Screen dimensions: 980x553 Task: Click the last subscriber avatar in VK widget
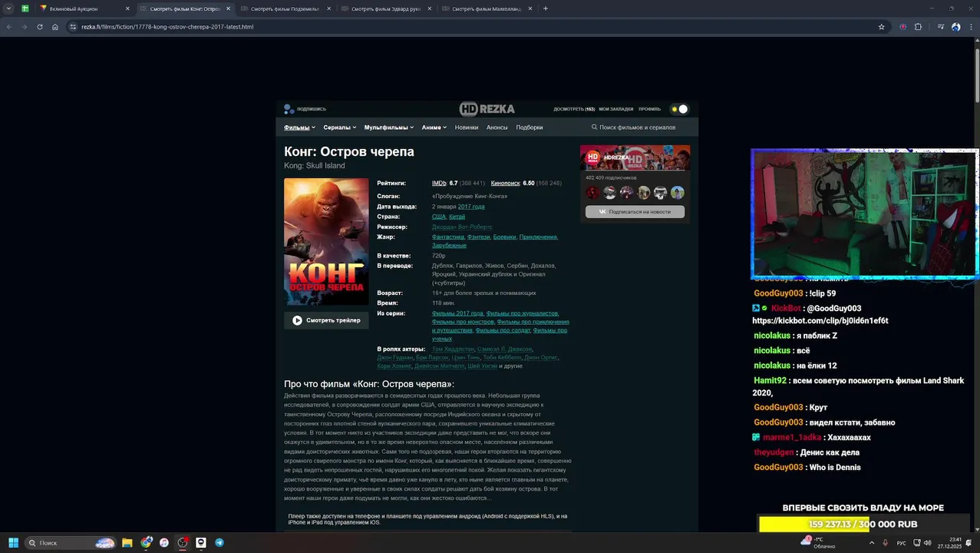click(678, 193)
